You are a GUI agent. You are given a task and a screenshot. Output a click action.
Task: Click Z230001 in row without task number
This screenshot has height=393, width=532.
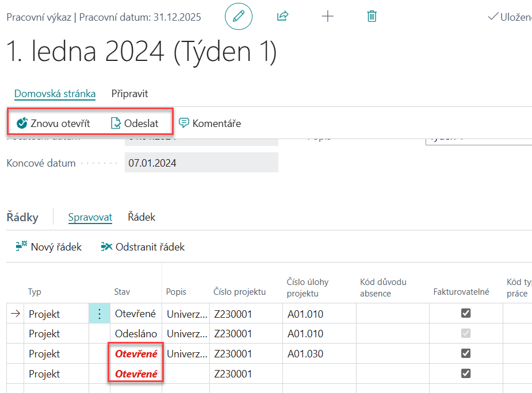click(246, 373)
